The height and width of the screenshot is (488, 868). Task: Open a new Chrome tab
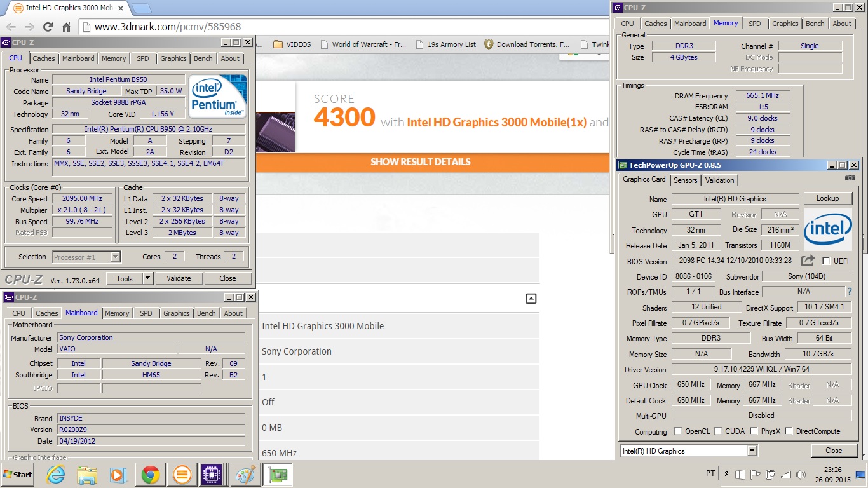point(141,8)
